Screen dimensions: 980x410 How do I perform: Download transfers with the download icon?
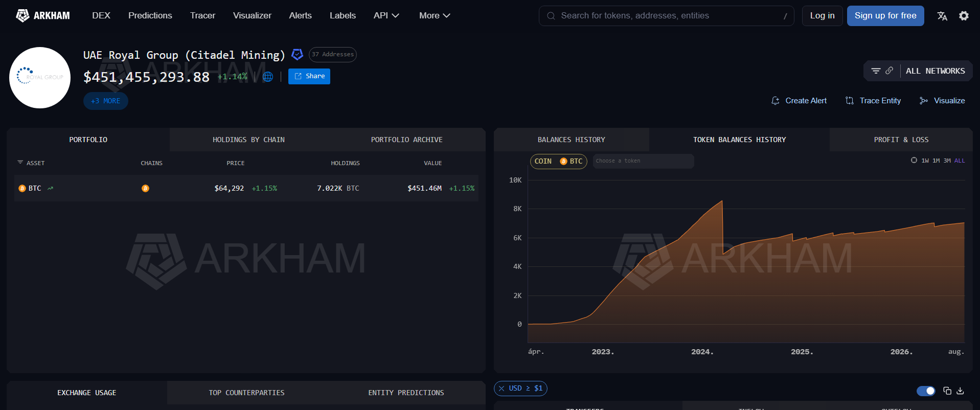point(960,391)
